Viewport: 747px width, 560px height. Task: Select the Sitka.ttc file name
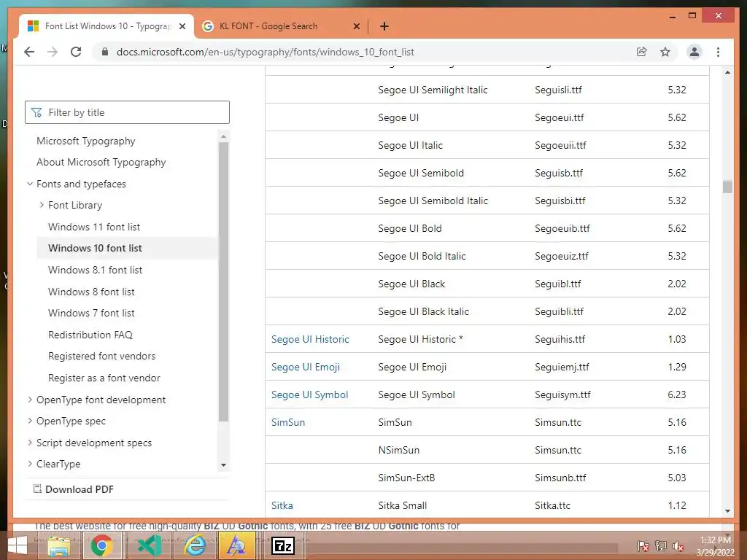coord(553,506)
